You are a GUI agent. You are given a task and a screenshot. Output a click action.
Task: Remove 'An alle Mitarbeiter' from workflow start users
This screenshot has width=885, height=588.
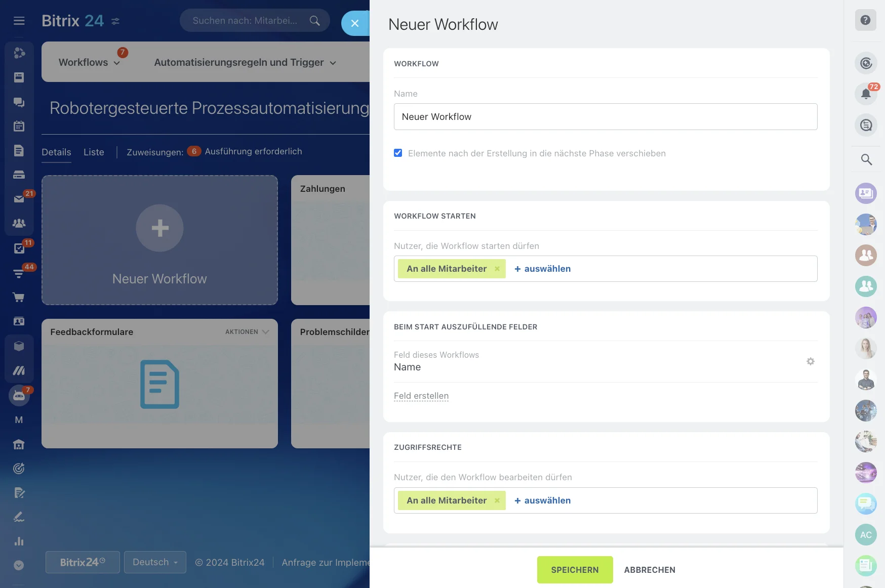pyautogui.click(x=497, y=269)
